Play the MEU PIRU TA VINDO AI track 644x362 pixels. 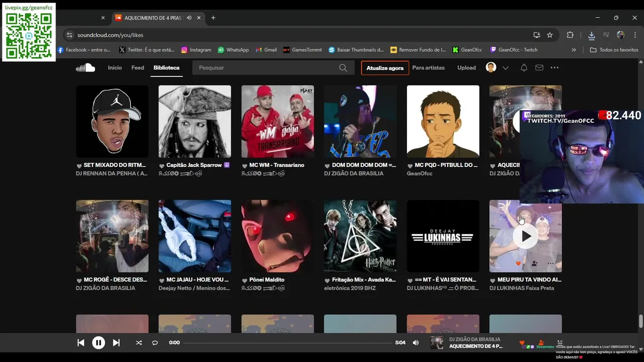[526, 236]
